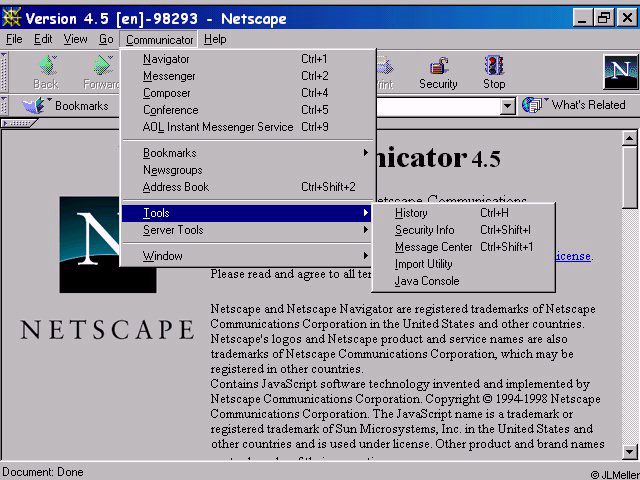Open the View menu
Image resolution: width=640 pixels, height=480 pixels.
(76, 39)
